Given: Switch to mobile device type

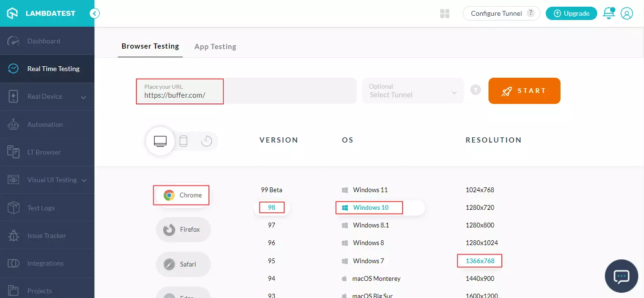Looking at the screenshot, I should point(183,141).
